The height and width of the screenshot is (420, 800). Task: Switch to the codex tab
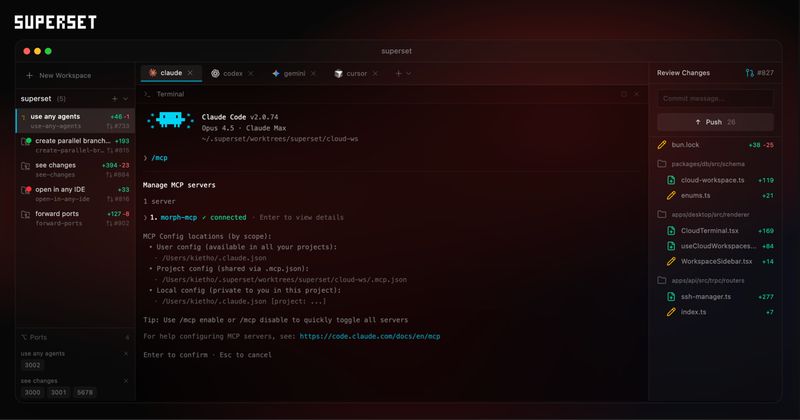click(232, 73)
